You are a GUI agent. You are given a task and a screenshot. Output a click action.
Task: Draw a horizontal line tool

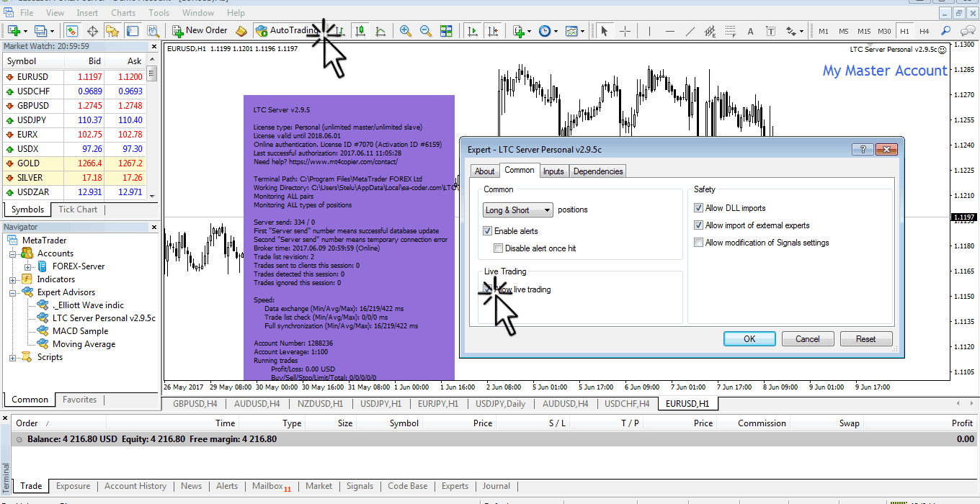[x=670, y=31]
